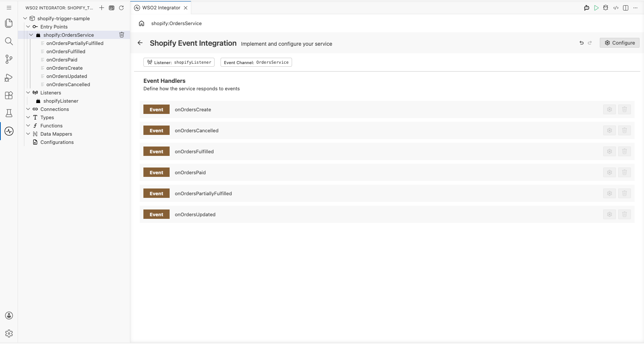Refresh the integrator project tree
644x344 pixels.
tap(121, 7)
